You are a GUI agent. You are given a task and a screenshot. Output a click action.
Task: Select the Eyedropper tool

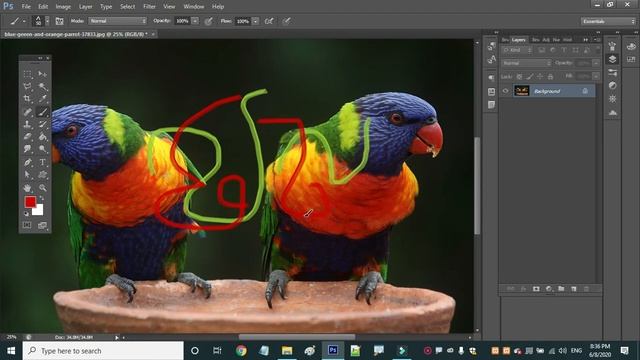[x=42, y=99]
